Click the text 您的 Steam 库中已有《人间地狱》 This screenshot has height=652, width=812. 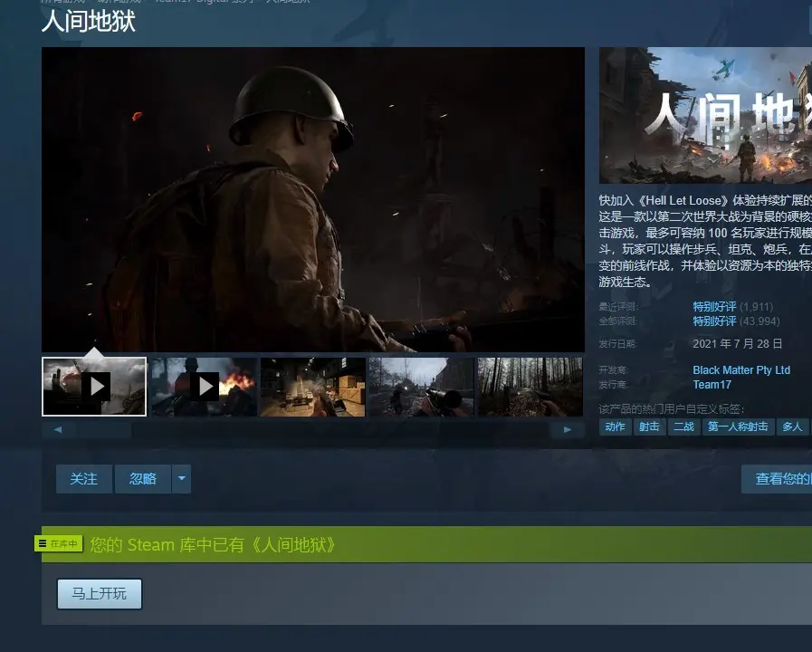[213, 545]
